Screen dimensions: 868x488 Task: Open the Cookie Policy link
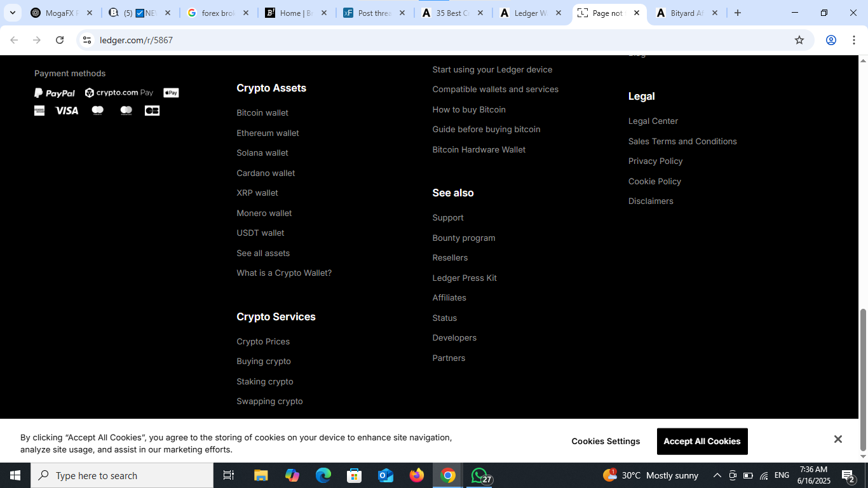pos(654,181)
